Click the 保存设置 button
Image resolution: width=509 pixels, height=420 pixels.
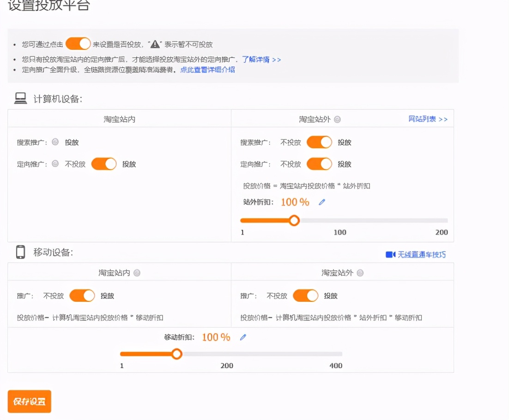pos(29,402)
